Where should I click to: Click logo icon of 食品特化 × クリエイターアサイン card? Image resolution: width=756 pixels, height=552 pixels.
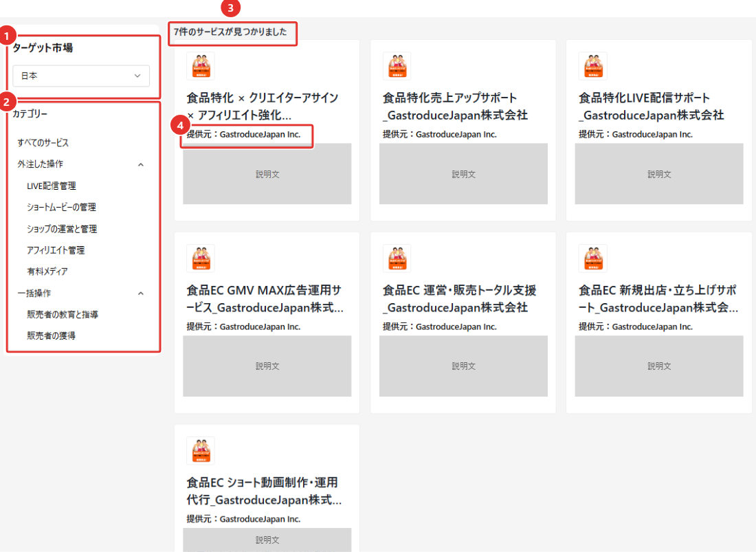(201, 66)
